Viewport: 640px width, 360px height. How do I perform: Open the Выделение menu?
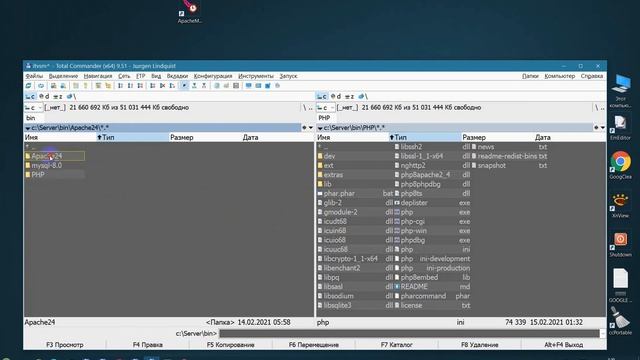pos(63,76)
